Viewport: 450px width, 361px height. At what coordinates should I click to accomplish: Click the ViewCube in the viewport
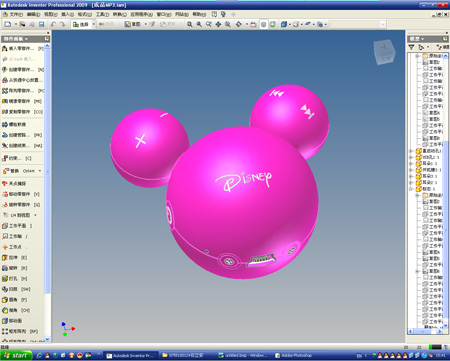tap(384, 52)
